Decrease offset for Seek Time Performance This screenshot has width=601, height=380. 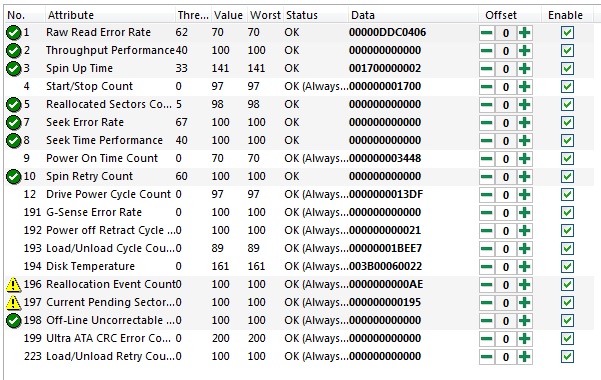[x=487, y=141]
